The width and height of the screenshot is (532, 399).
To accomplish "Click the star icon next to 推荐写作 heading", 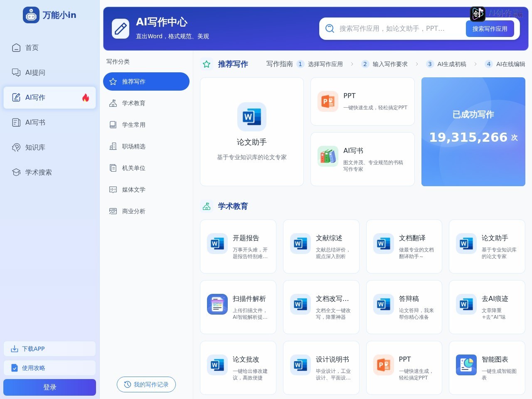I will pyautogui.click(x=207, y=64).
